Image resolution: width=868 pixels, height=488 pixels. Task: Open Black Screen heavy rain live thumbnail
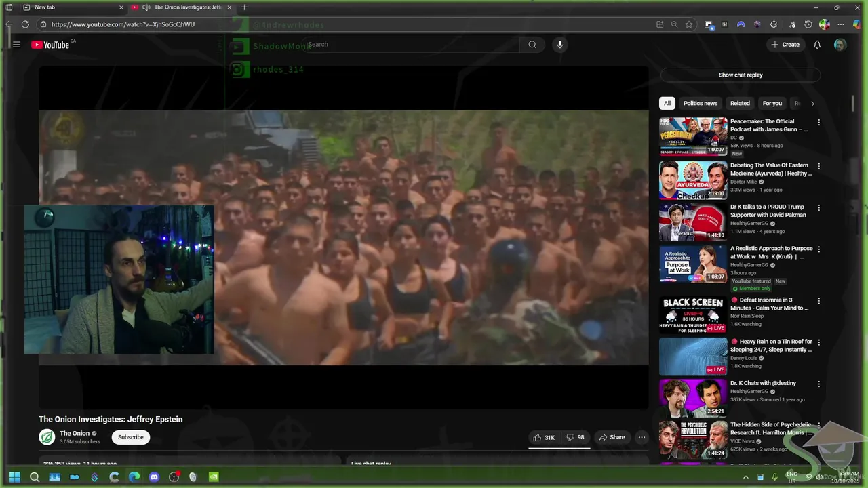(x=693, y=314)
